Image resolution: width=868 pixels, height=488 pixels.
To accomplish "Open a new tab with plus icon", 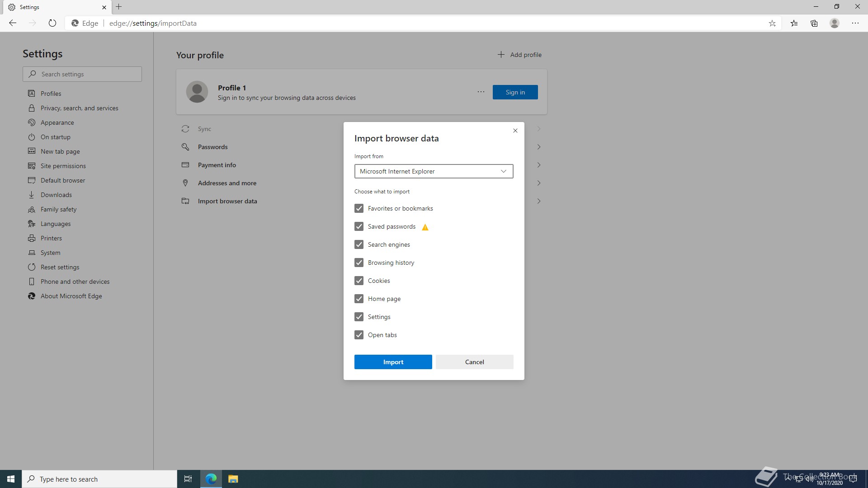I will pyautogui.click(x=119, y=7).
